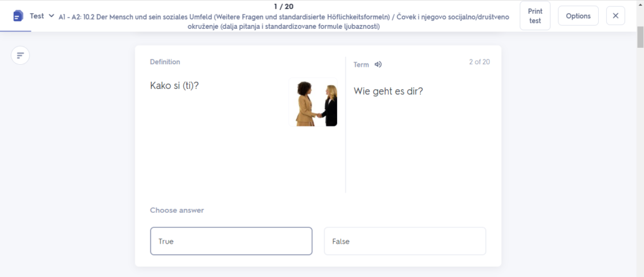This screenshot has height=277, width=644.
Task: Open the question list sidebar icon
Action: 21,55
